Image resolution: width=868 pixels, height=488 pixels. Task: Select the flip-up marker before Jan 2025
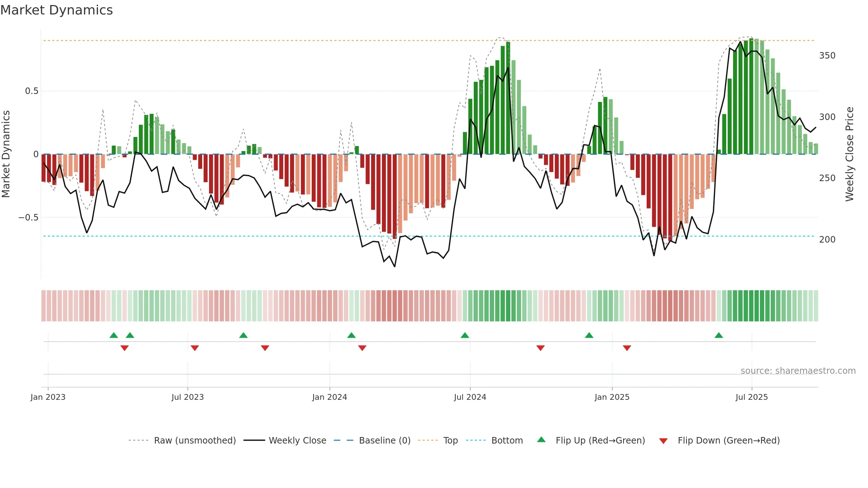click(589, 335)
